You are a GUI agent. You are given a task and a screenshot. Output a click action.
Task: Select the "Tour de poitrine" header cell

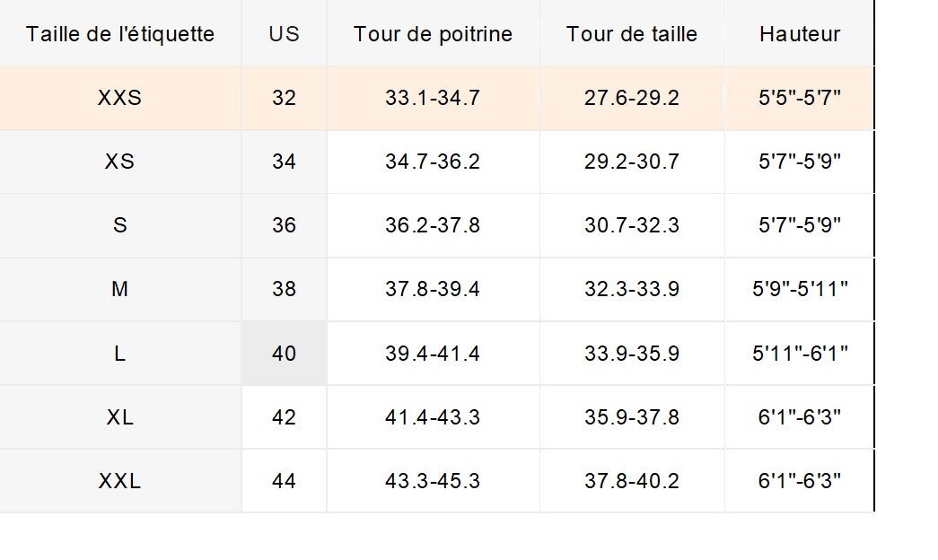(433, 34)
